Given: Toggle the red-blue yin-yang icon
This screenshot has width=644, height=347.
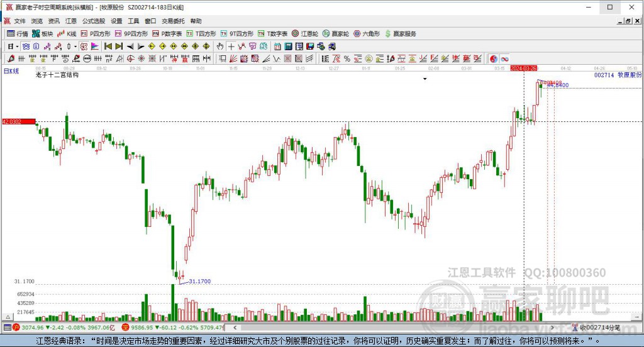Looking at the screenshot, I should [x=494, y=58].
